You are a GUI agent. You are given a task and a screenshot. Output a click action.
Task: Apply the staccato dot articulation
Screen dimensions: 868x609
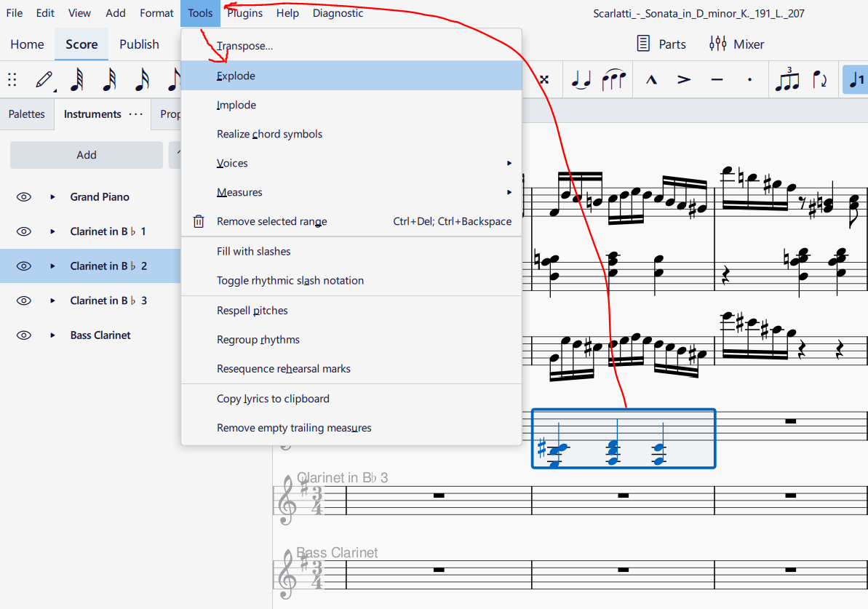coord(749,80)
